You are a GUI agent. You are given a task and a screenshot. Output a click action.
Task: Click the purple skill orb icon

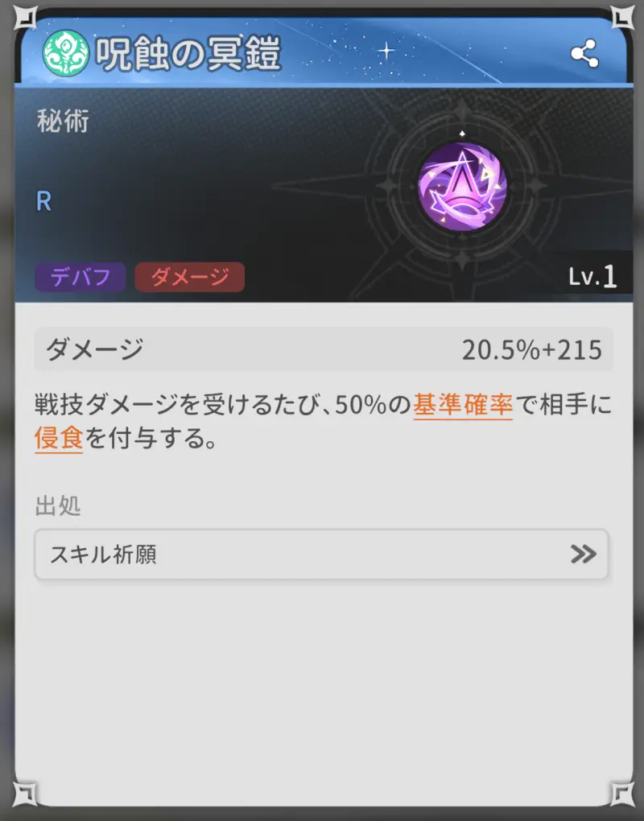click(x=462, y=187)
